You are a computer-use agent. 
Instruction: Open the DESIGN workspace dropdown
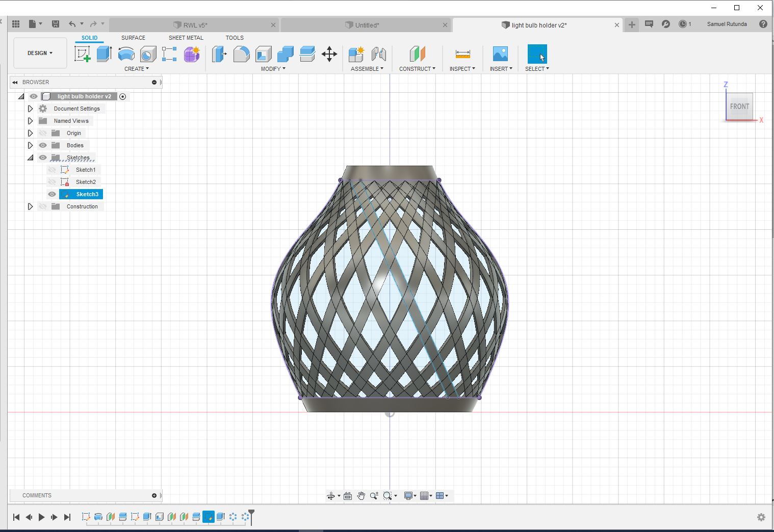click(x=40, y=53)
